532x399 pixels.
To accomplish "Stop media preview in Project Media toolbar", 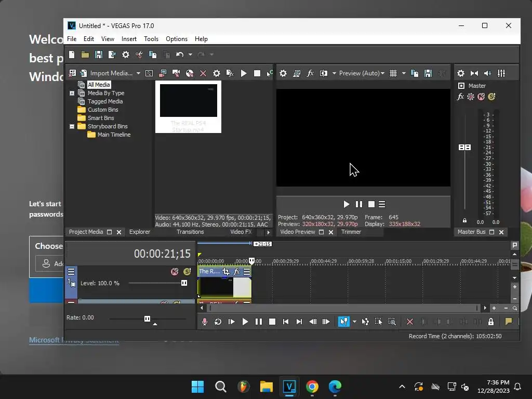I will point(257,73).
